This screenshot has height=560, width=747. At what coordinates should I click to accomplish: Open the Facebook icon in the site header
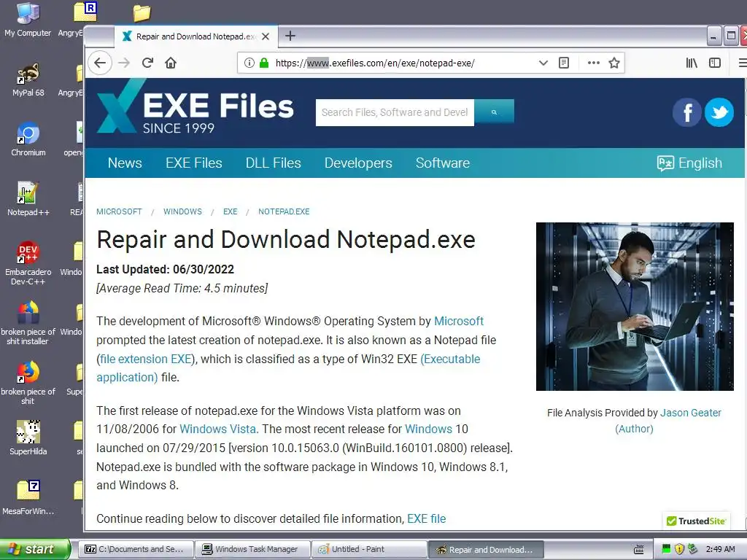[x=686, y=112]
